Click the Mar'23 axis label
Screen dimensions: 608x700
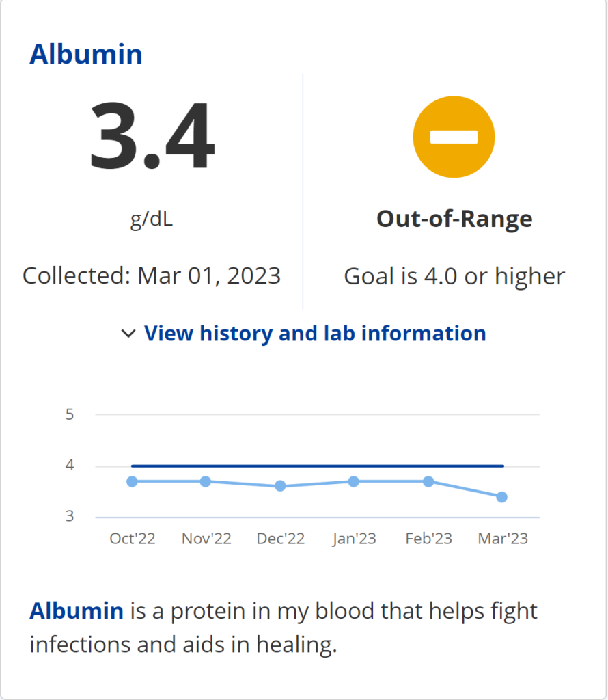point(502,539)
